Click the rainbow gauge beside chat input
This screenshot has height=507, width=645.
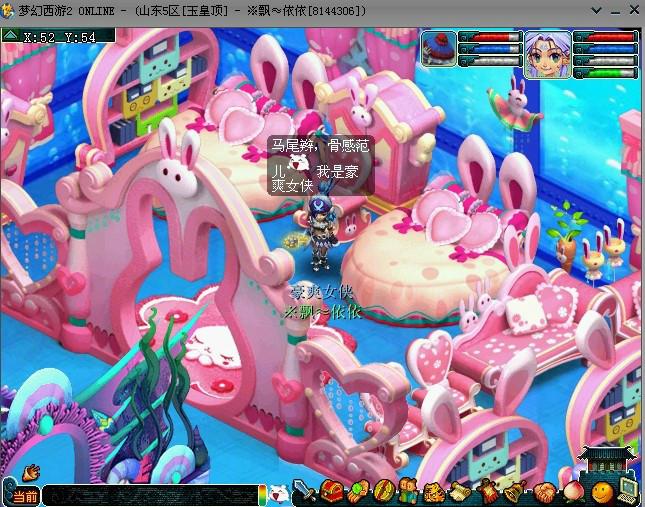point(262,495)
